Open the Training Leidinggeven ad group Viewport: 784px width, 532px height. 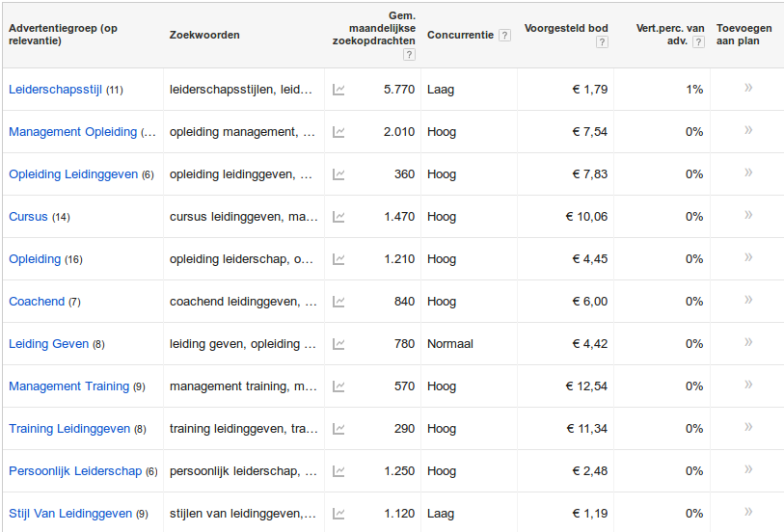pos(69,429)
